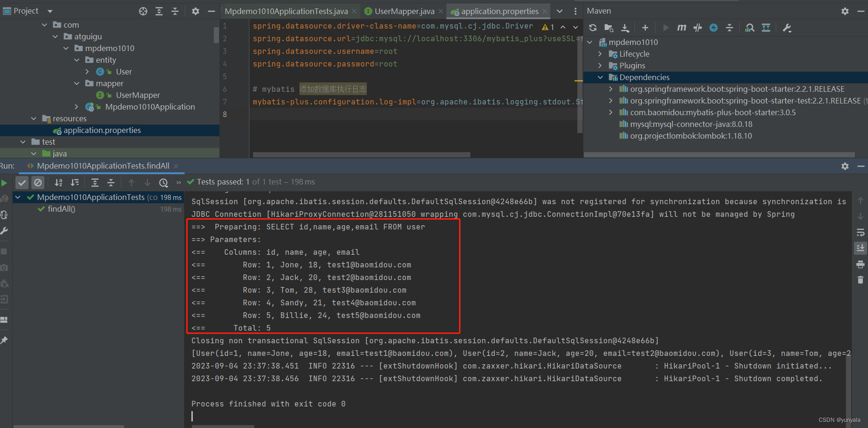Expand Maven Plugins node
Image resolution: width=868 pixels, height=428 pixels.
click(600, 66)
